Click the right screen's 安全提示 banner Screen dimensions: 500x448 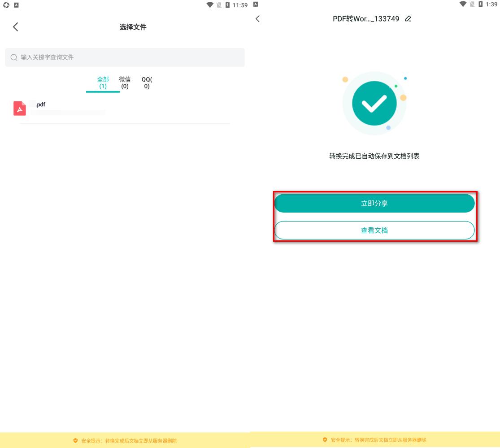(x=375, y=440)
